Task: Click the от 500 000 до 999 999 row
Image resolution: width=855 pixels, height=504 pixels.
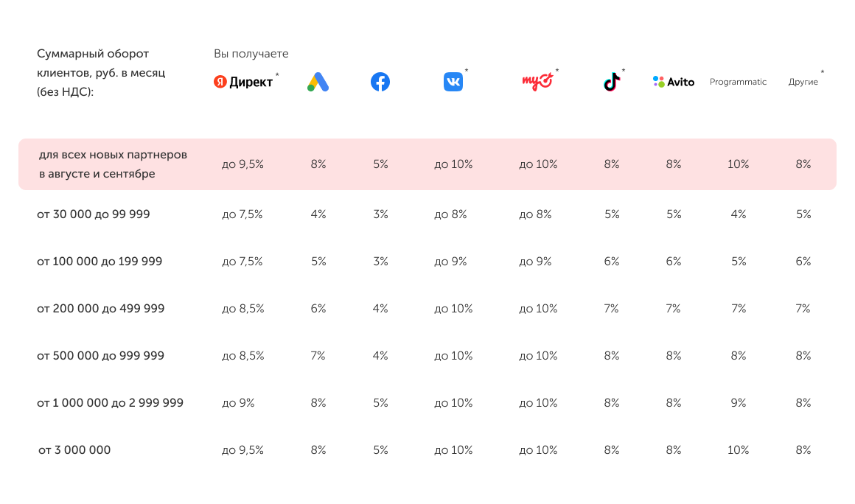Action: point(100,356)
